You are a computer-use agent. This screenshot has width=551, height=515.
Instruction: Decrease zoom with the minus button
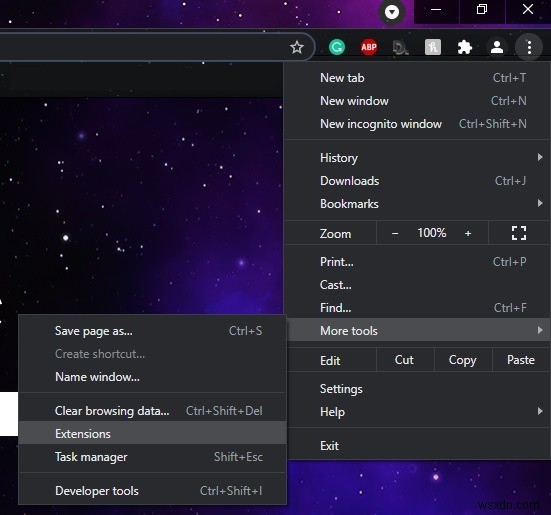395,233
